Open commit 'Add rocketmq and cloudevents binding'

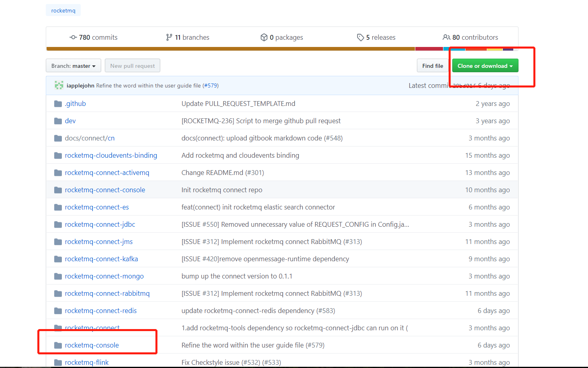pos(240,155)
